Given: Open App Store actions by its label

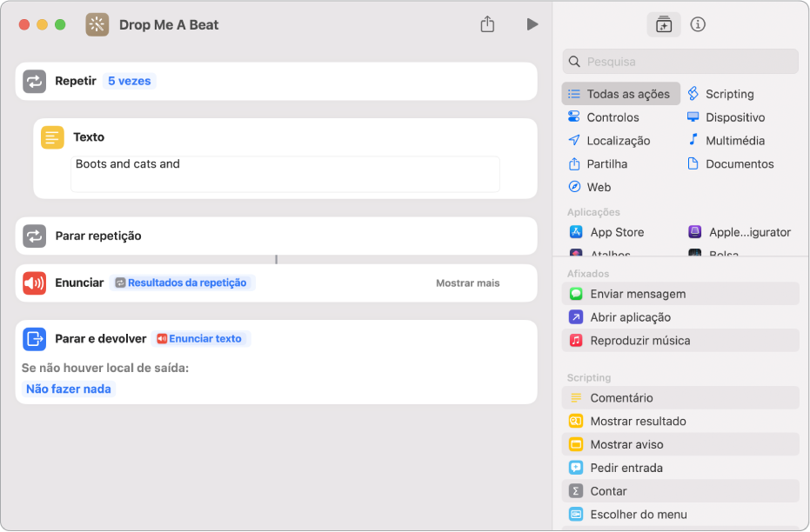Looking at the screenshot, I should (617, 232).
